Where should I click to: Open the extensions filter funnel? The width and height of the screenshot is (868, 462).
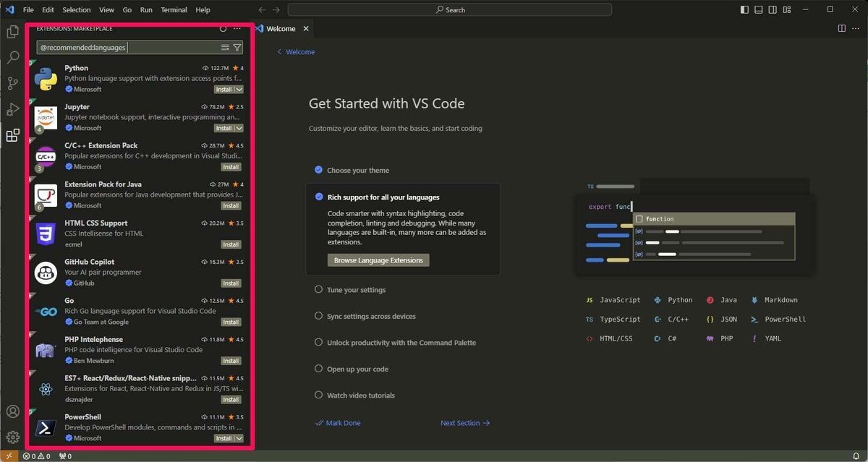point(237,47)
